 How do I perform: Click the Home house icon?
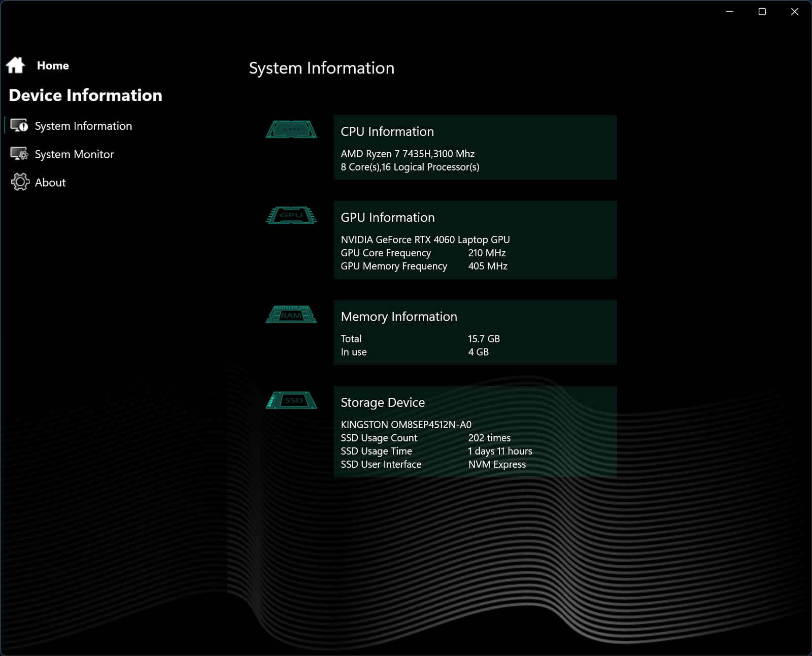pos(15,65)
